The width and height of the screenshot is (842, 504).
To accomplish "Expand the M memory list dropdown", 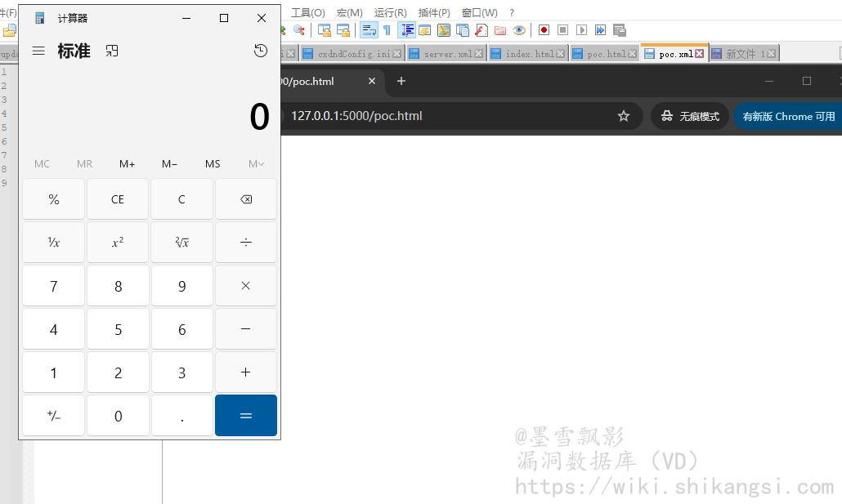I will pos(256,164).
